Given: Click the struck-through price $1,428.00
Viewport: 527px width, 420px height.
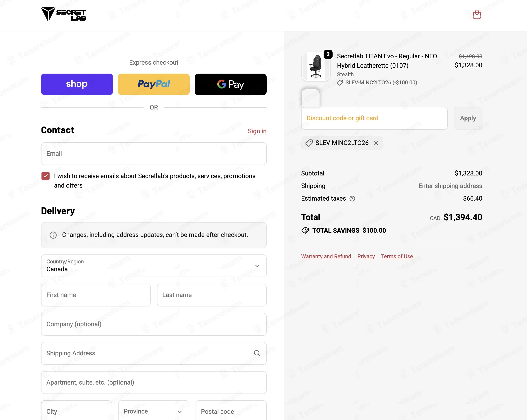Looking at the screenshot, I should click(470, 57).
